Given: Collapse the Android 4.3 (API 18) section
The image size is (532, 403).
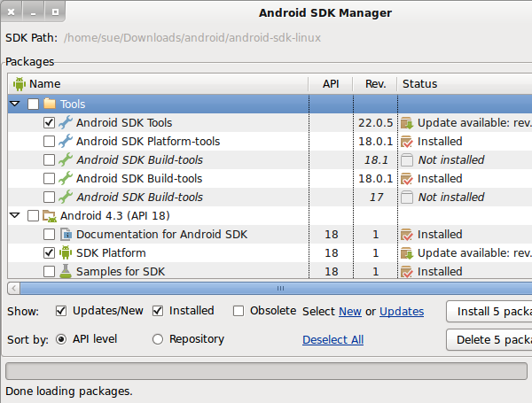Looking at the screenshot, I should pyautogui.click(x=15, y=216).
